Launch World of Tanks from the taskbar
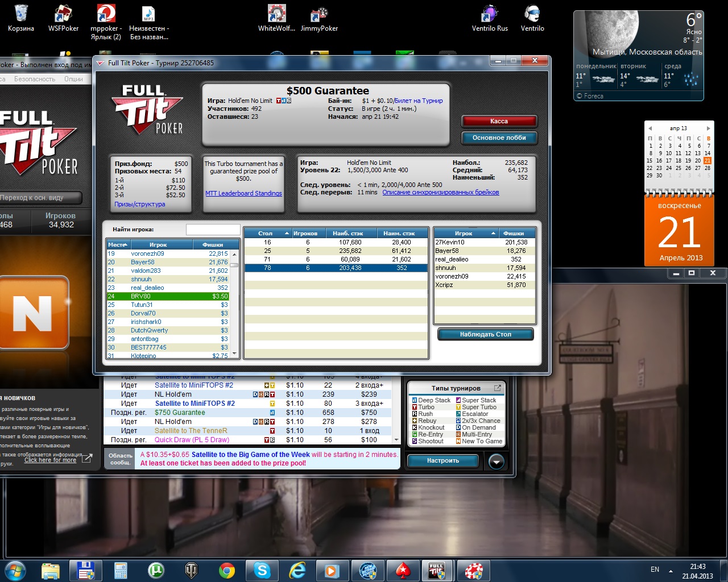Image resolution: width=728 pixels, height=582 pixels. [x=191, y=570]
